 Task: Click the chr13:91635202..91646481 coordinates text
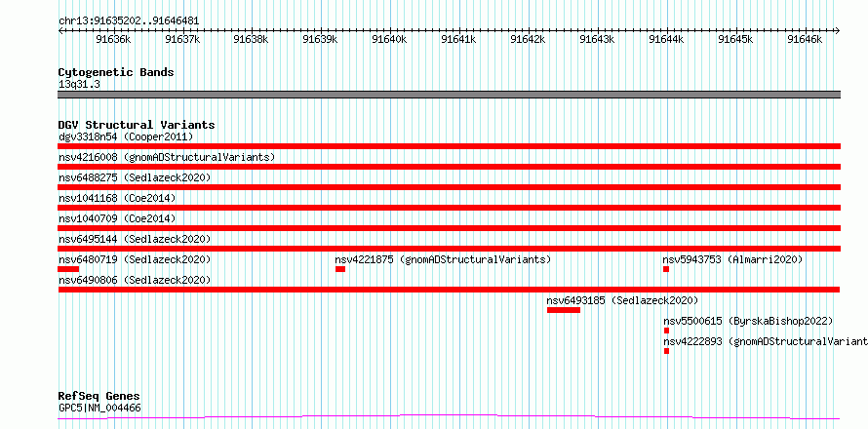tap(129, 21)
